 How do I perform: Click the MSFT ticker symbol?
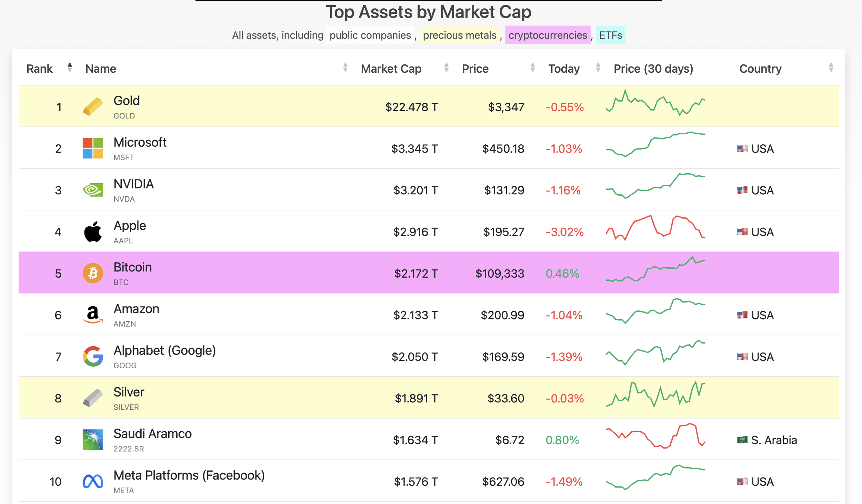click(124, 157)
